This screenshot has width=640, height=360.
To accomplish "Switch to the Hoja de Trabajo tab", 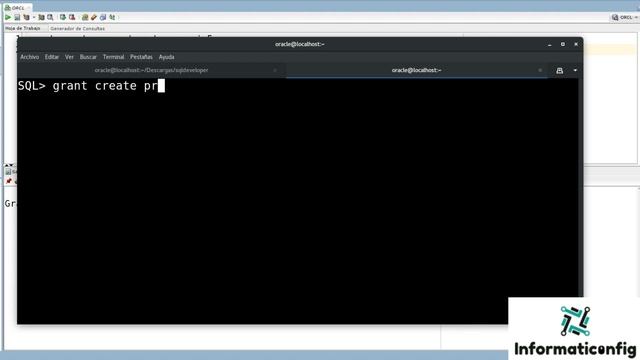I will [22, 28].
